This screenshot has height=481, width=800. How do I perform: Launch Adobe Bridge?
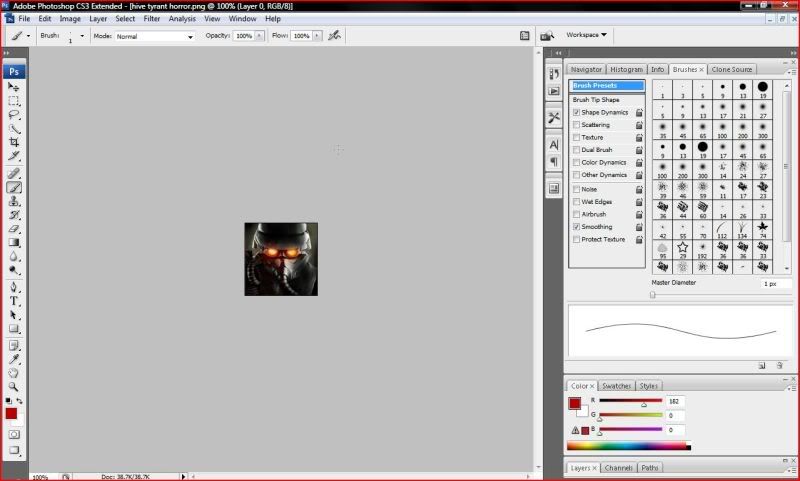pyautogui.click(x=547, y=36)
